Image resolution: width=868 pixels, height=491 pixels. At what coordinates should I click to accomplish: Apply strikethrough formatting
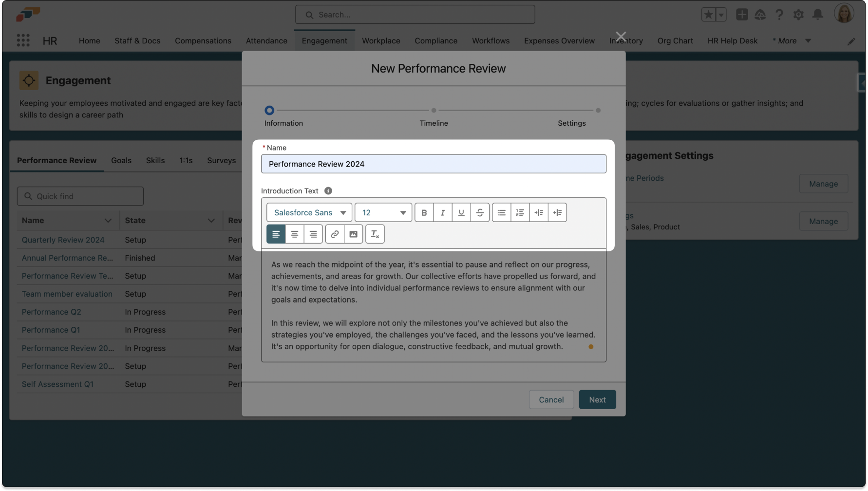pyautogui.click(x=480, y=212)
